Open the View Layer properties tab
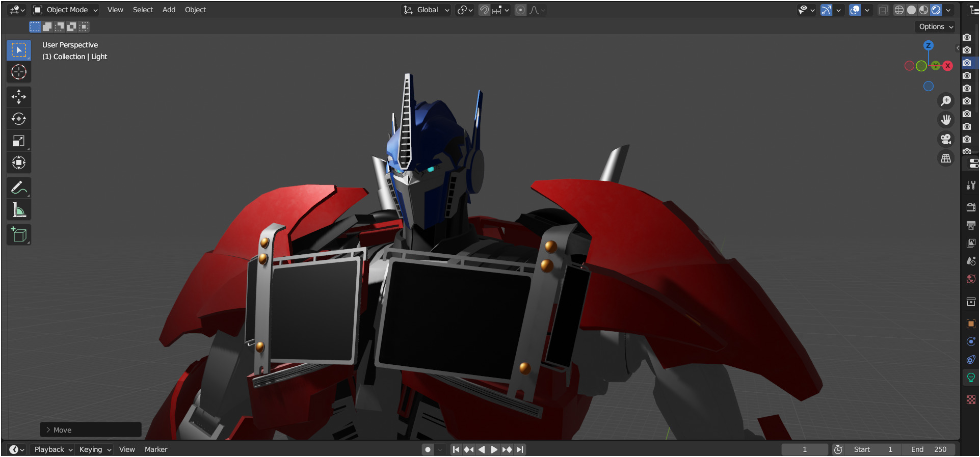The height and width of the screenshot is (457, 980). (x=971, y=243)
